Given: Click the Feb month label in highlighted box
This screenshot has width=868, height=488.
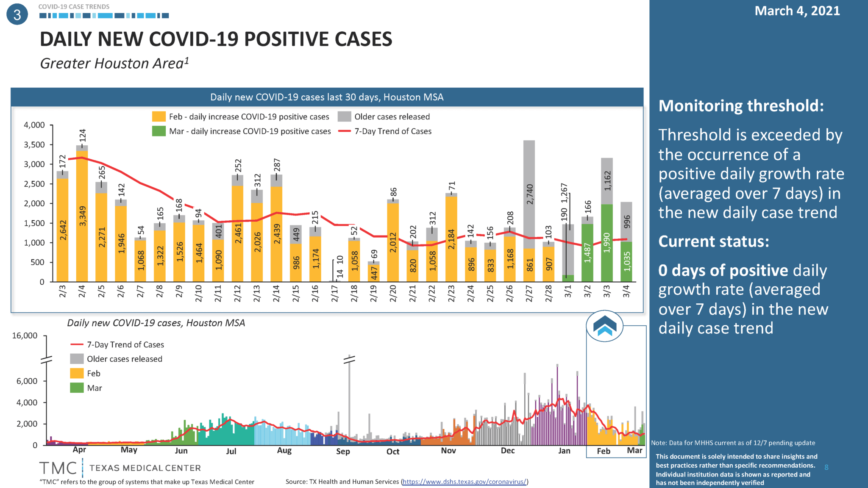Looking at the screenshot, I should click(x=604, y=451).
